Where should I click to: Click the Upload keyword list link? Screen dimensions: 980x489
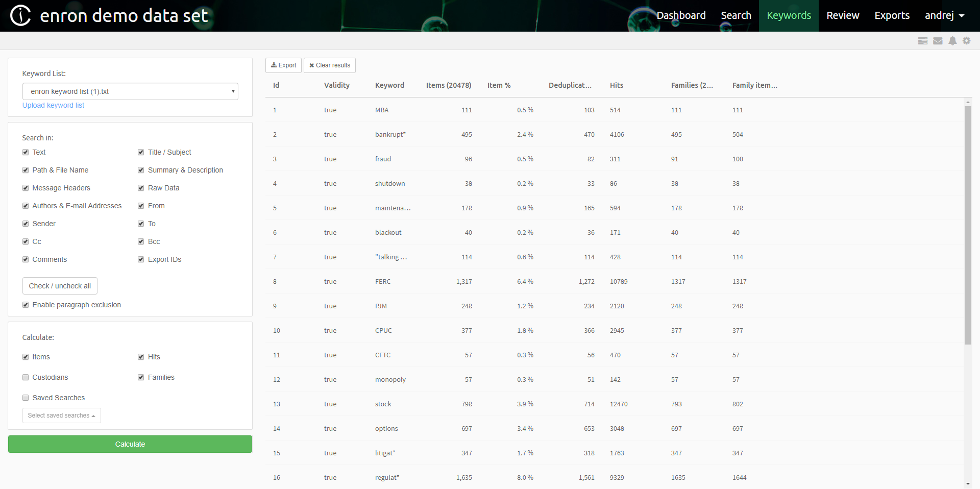(53, 105)
